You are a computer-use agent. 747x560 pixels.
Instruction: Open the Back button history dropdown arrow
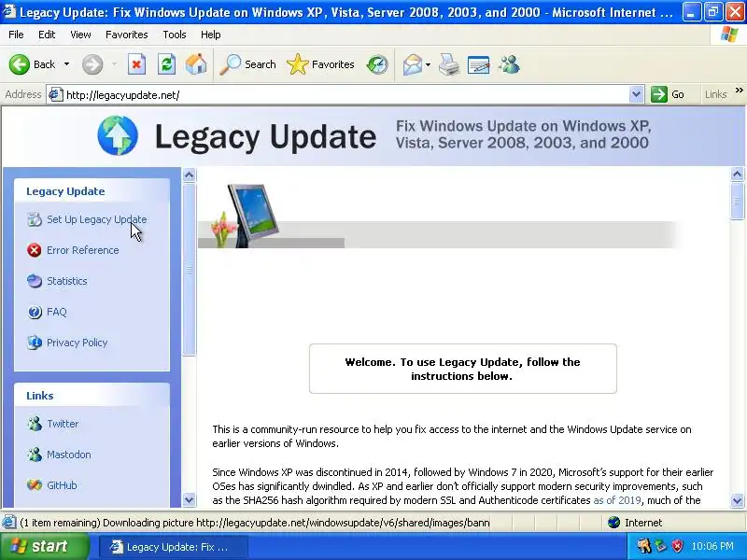tap(66, 64)
